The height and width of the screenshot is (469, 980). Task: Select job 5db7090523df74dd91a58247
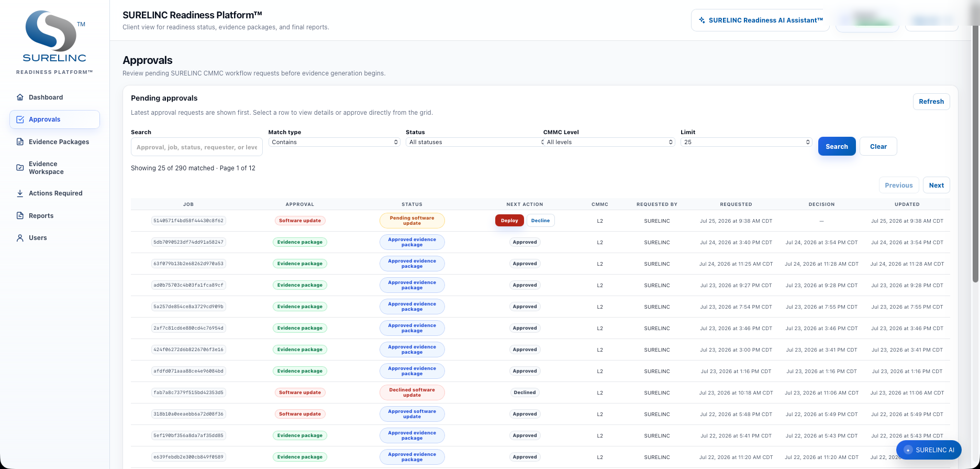[188, 242]
